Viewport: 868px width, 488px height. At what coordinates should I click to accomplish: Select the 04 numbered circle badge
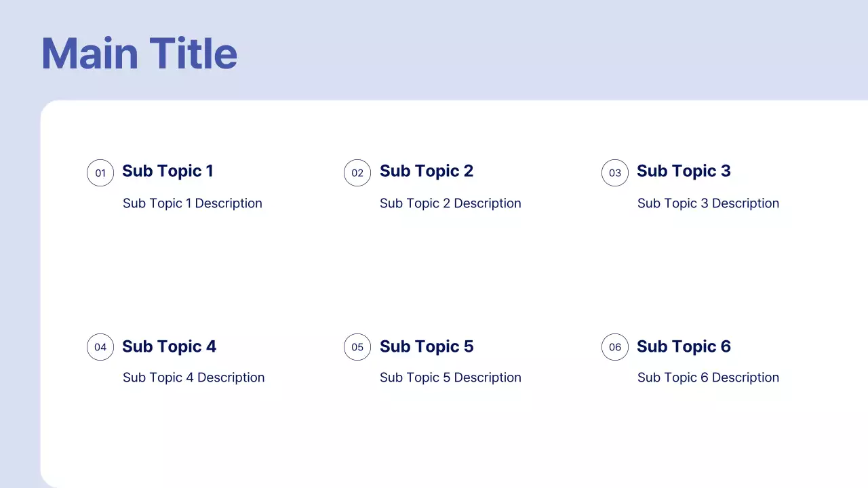[x=100, y=347]
